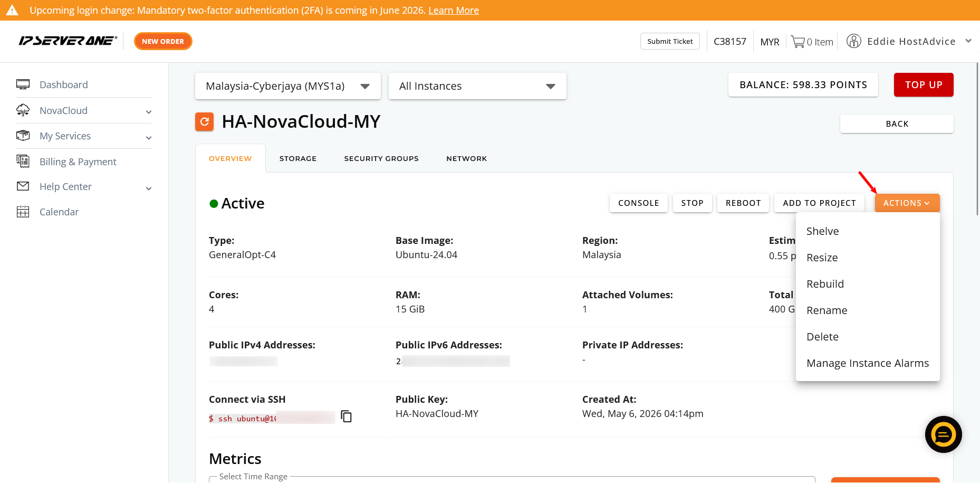
Task: Click the HA-NovaCloud-MY instance title
Action: tap(301, 121)
